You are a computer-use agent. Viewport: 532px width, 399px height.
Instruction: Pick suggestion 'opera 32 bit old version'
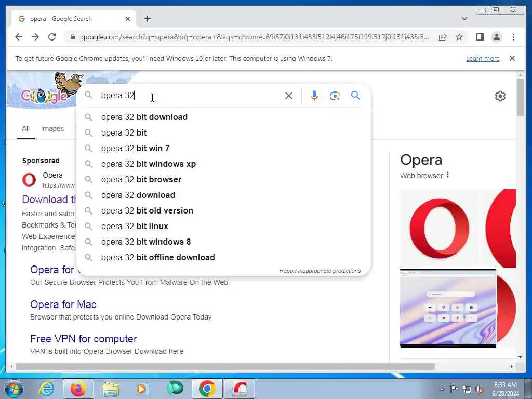[x=224, y=211]
